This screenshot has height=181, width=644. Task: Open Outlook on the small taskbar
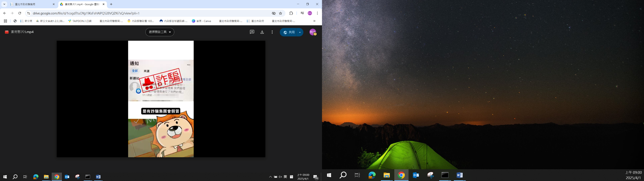(x=67, y=177)
